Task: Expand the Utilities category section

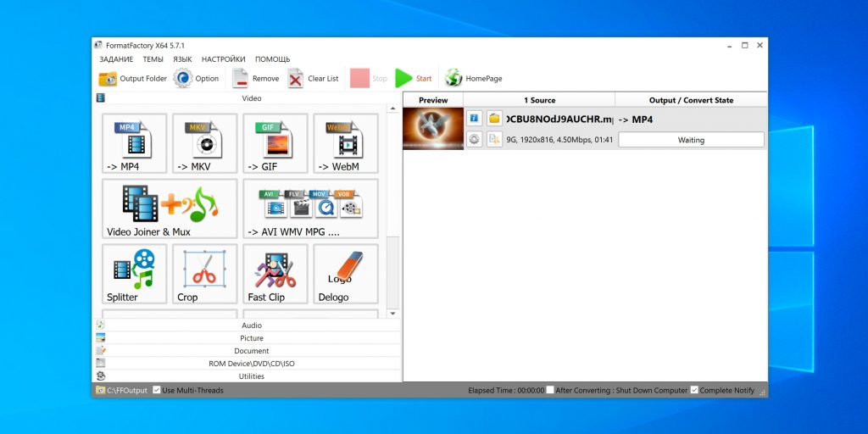Action: 247,376
